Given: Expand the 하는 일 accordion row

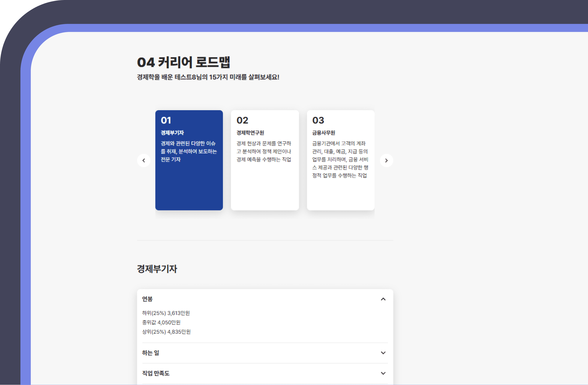Looking at the screenshot, I should 151,353.
